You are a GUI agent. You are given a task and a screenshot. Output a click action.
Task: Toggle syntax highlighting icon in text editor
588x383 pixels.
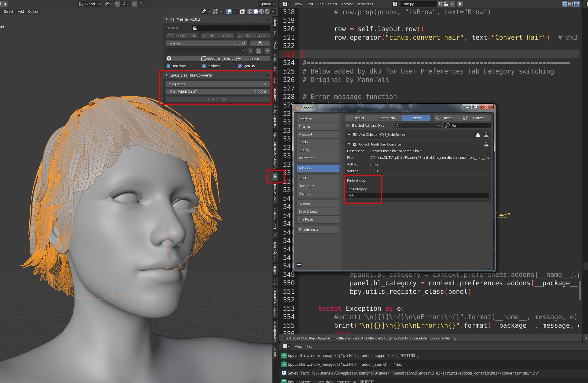pyautogui.click(x=577, y=4)
